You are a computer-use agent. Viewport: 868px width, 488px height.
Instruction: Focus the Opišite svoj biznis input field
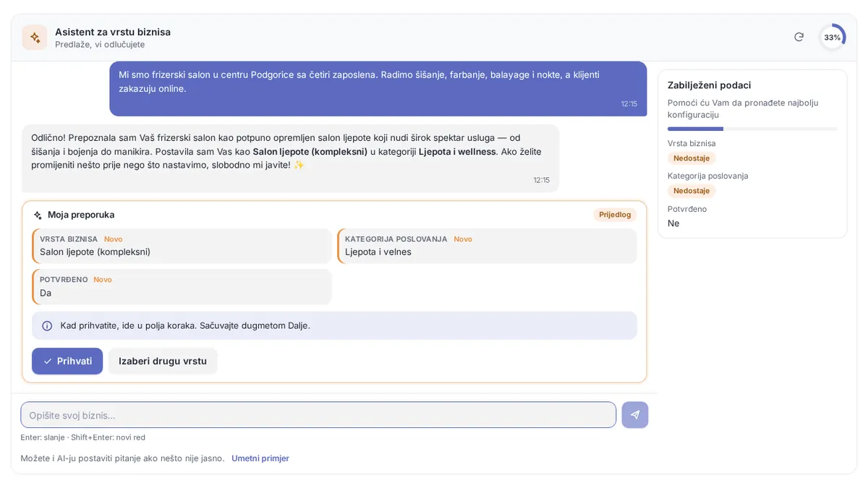click(x=318, y=415)
